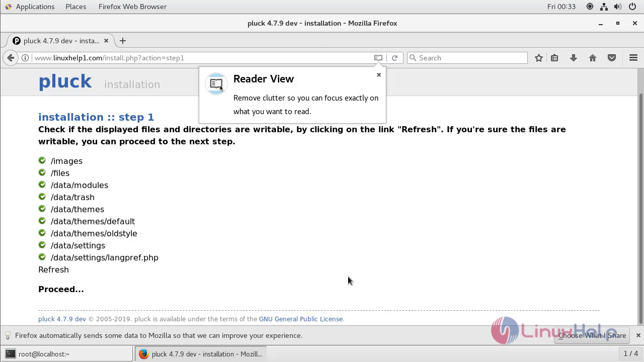The height and width of the screenshot is (362, 644).
Task: Click the page vertical scrollbar
Action: tap(640, 209)
